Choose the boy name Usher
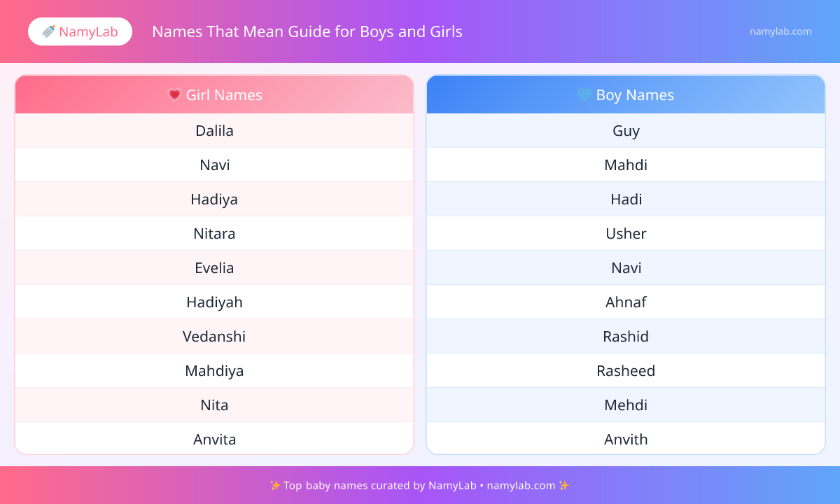This screenshot has width=840, height=504. pos(626,234)
